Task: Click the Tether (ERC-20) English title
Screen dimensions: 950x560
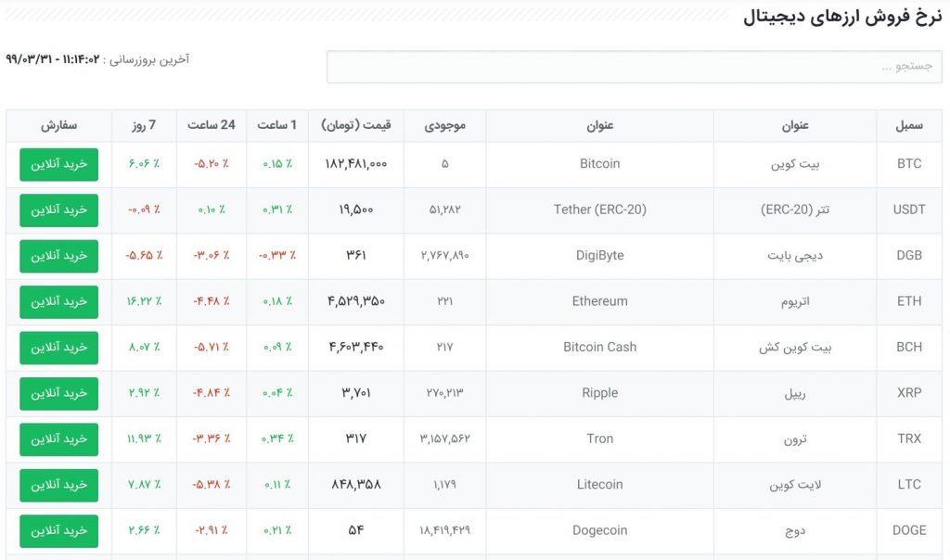Action: click(600, 210)
